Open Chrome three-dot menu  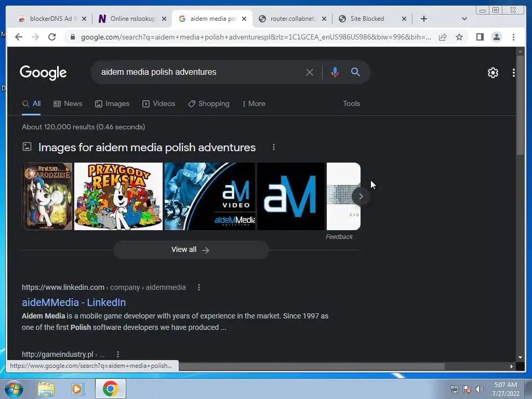click(x=513, y=37)
